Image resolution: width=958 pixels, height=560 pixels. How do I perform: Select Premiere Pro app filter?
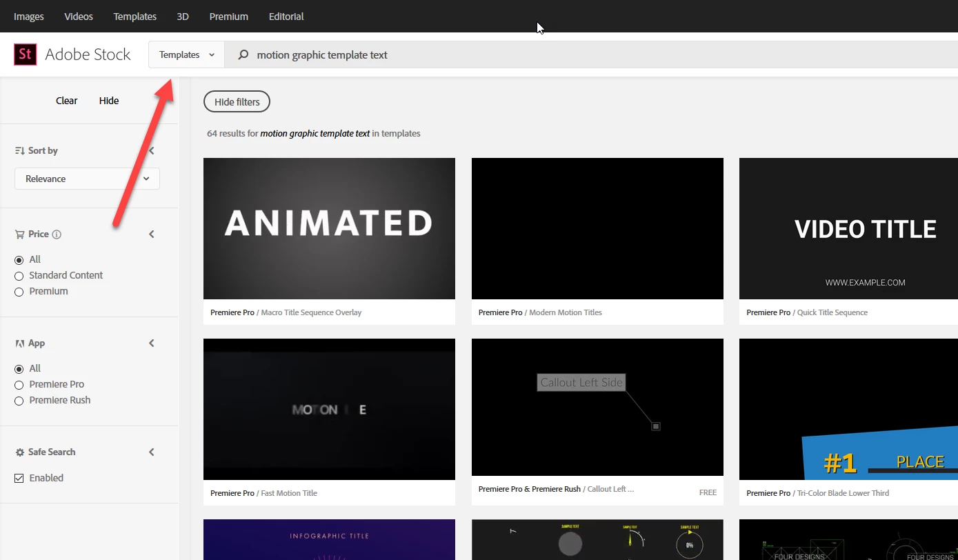click(19, 385)
